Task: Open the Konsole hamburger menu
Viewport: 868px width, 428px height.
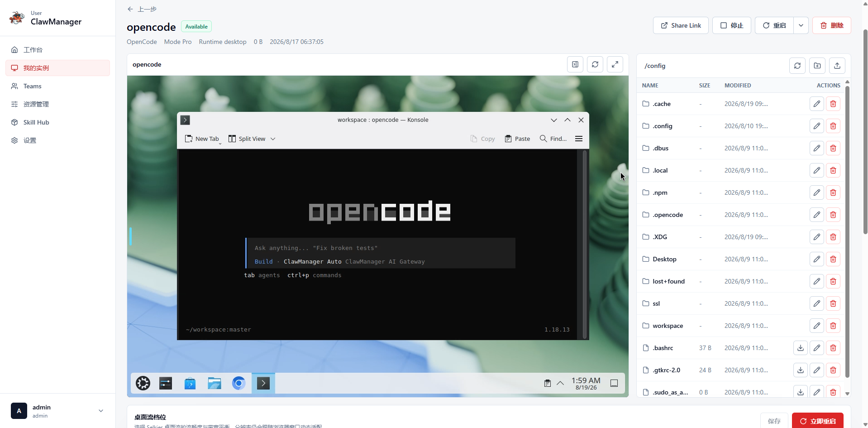Action: coord(579,139)
